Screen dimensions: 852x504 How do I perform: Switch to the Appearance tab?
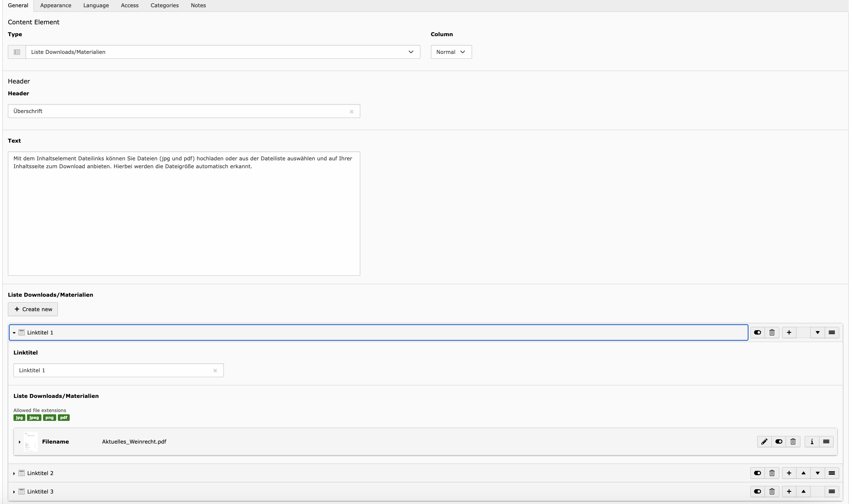[x=56, y=6]
